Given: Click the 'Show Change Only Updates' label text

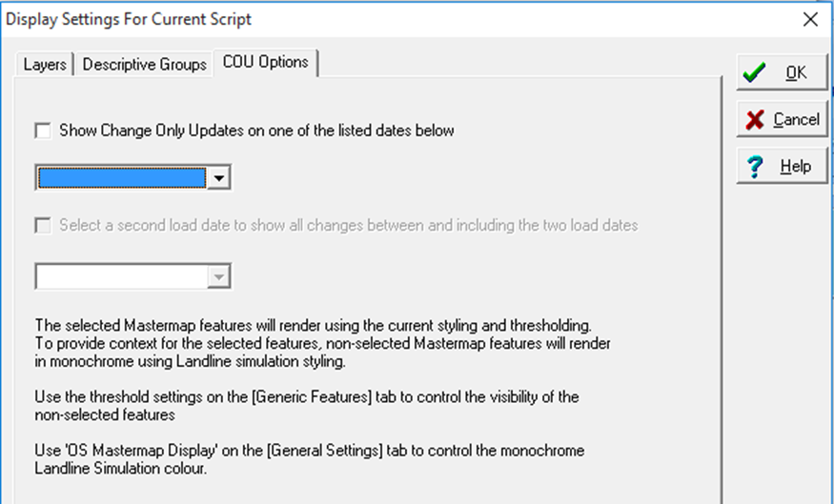Looking at the screenshot, I should click(x=256, y=131).
